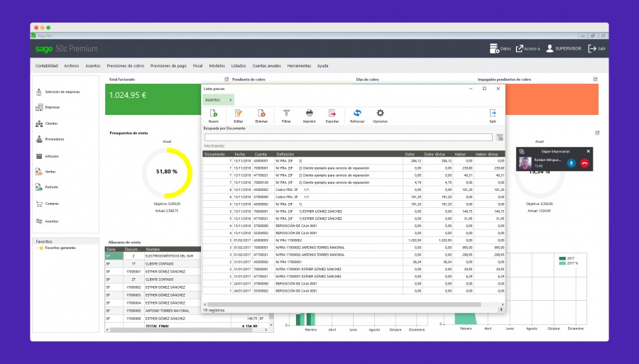This screenshot has height=364, width=639.
Task: Close the Asientos tab
Action: tap(230, 100)
